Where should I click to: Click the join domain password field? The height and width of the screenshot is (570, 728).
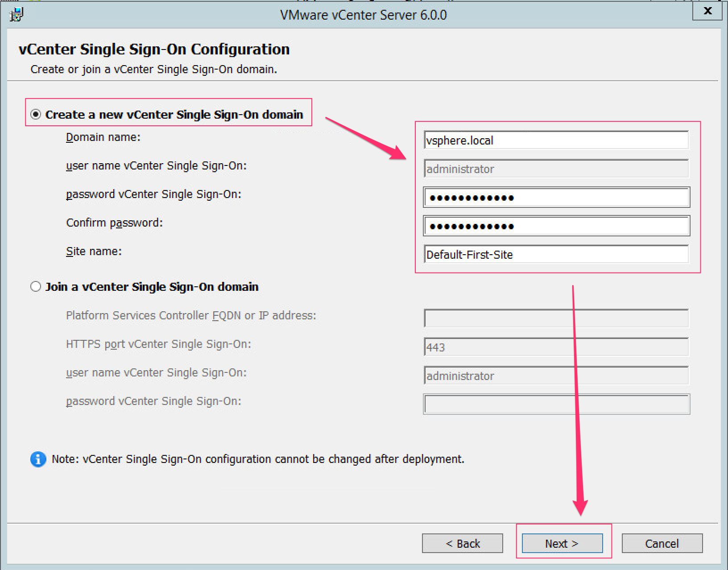click(x=555, y=404)
